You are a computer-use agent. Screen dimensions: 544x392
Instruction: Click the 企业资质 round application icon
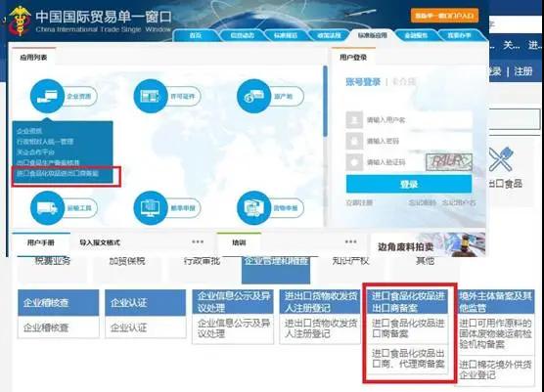pos(47,96)
